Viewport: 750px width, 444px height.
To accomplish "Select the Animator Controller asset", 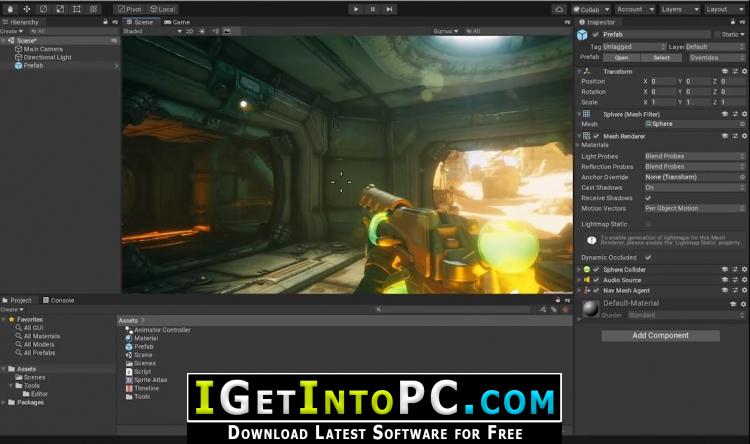I will 158,330.
